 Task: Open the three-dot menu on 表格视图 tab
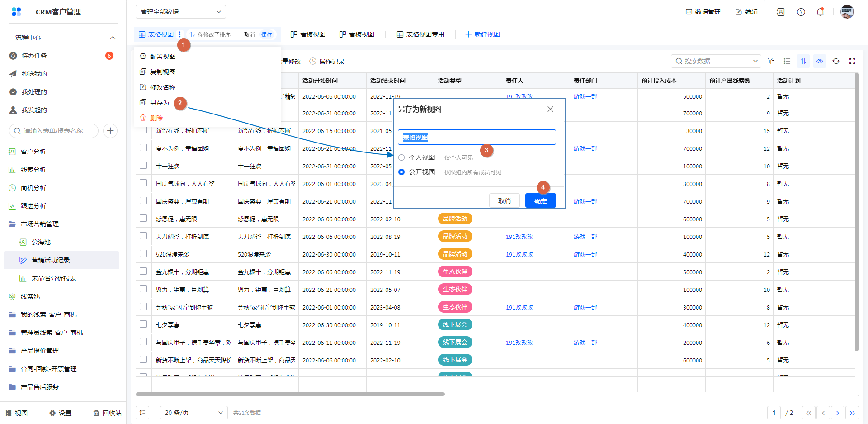[x=180, y=34]
